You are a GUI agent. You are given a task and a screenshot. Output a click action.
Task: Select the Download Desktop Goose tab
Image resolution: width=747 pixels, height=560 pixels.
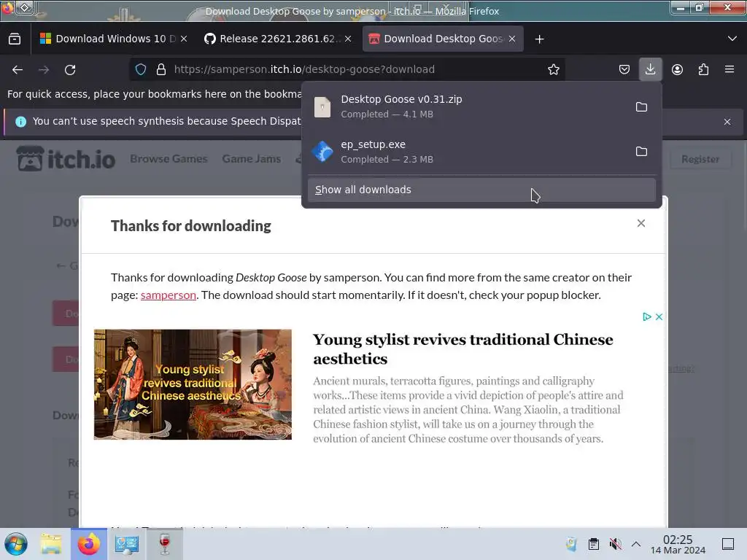pyautogui.click(x=443, y=39)
